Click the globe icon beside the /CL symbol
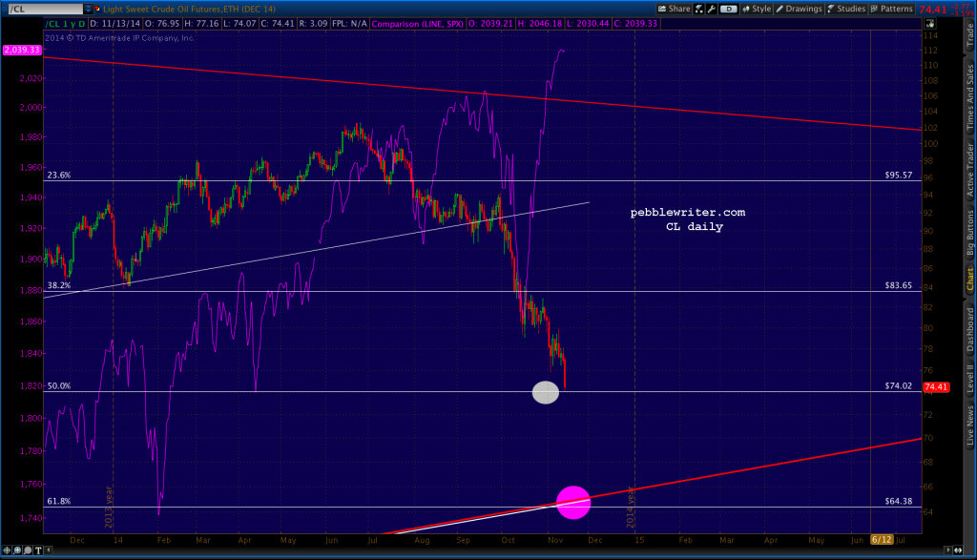This screenshot has width=977, height=560. 98,8
